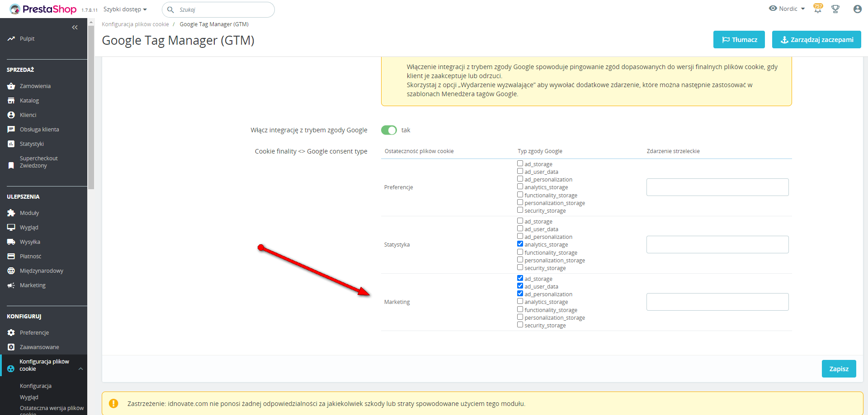The image size is (868, 415).
Task: Click the sidebar vertical scrollbar
Action: pyautogui.click(x=91, y=107)
